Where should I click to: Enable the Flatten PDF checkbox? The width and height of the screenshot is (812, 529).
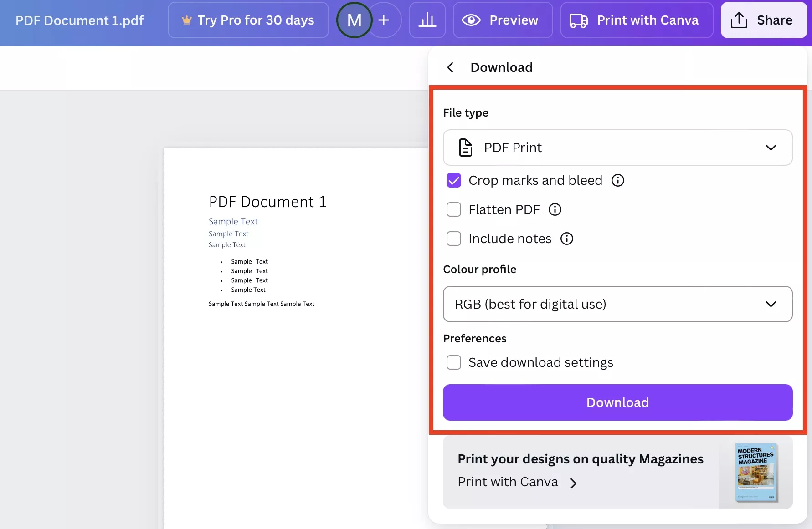(454, 209)
